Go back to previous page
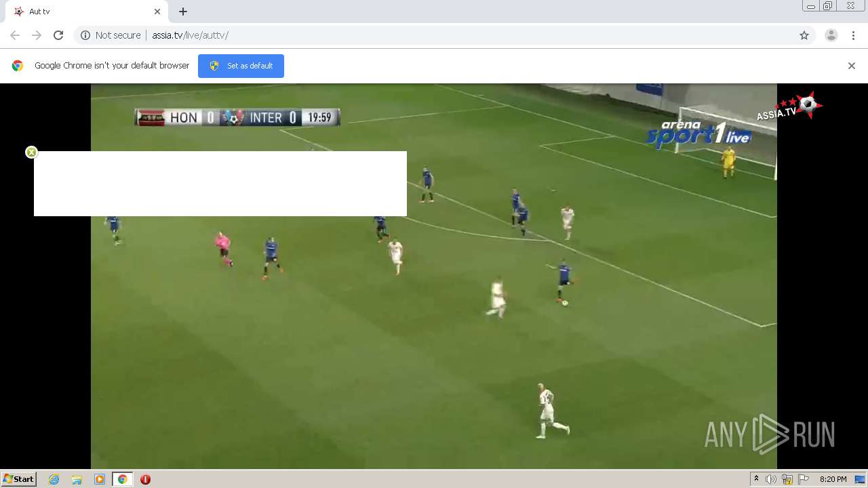Screen dimensions: 868x488 click(15, 35)
